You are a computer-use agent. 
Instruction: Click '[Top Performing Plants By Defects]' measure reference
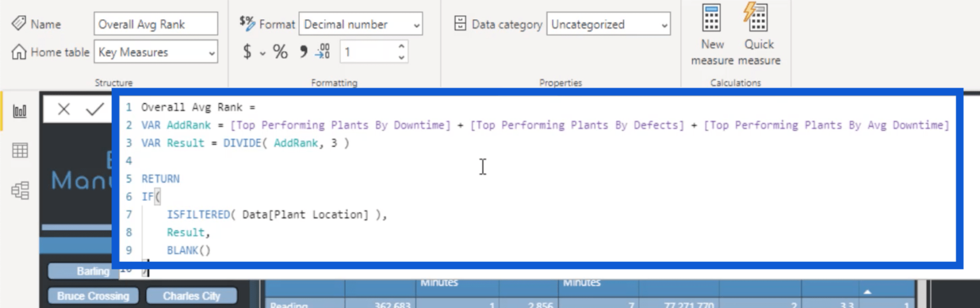pyautogui.click(x=577, y=125)
